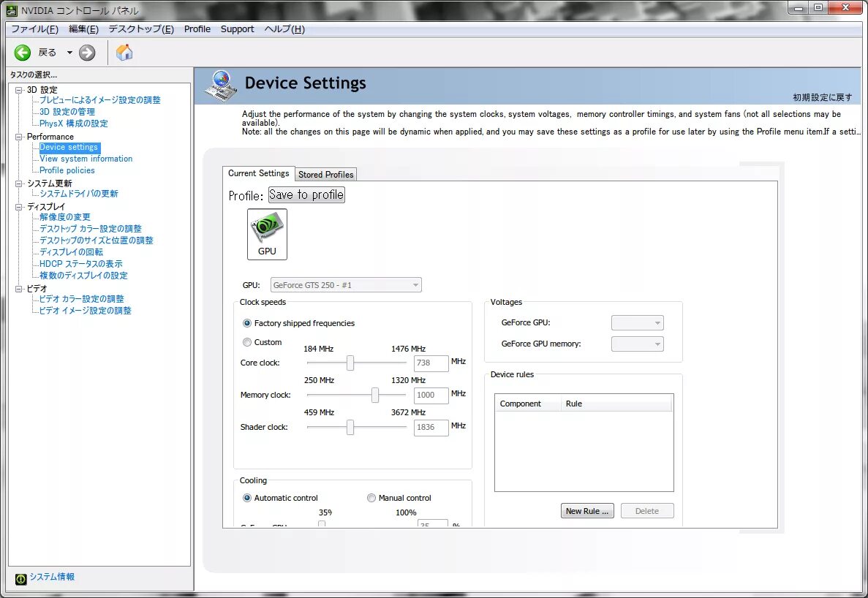Open システム情報 link at bottom
Screen dimensions: 868x598
point(52,576)
